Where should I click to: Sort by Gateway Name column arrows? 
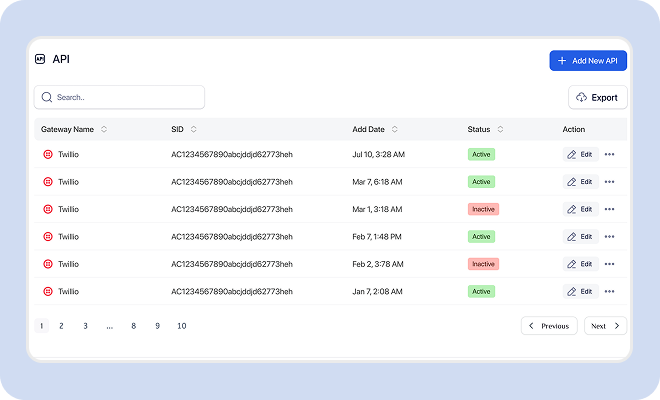point(104,129)
